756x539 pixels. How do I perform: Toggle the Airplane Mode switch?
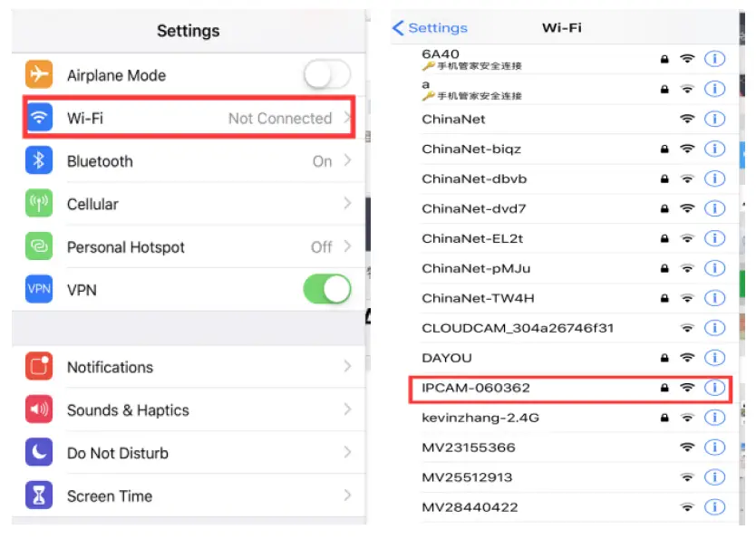326,75
